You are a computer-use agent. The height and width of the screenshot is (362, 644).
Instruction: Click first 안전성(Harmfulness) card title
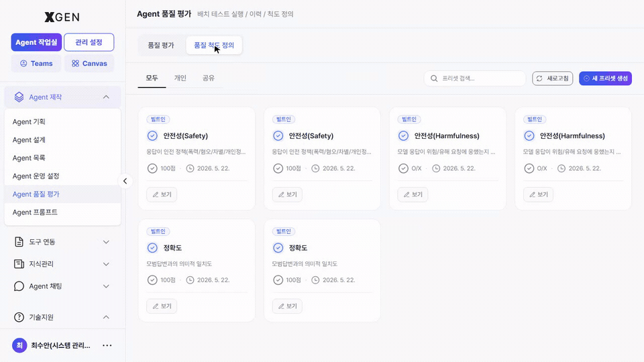click(x=447, y=136)
